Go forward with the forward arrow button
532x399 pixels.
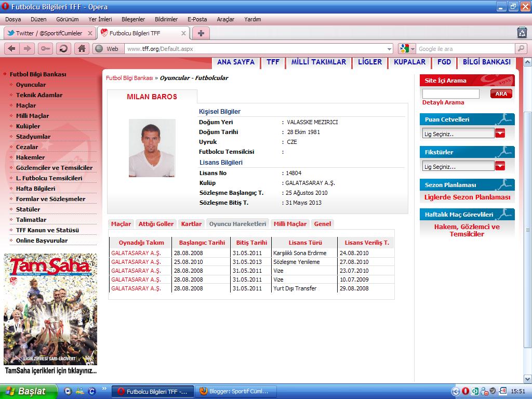27,49
